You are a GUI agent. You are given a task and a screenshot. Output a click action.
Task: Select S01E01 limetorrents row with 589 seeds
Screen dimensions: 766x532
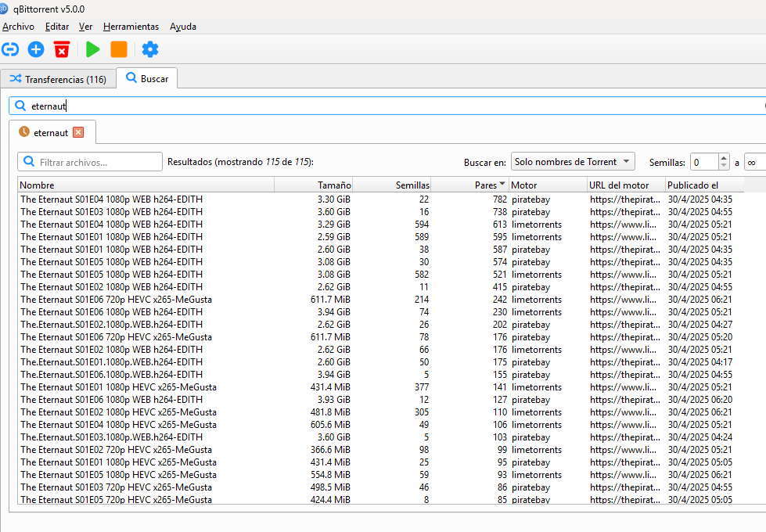pos(381,237)
